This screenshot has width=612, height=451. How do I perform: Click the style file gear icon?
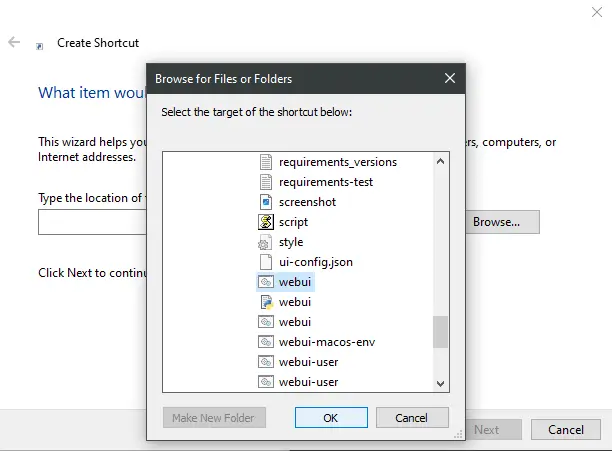click(x=265, y=242)
